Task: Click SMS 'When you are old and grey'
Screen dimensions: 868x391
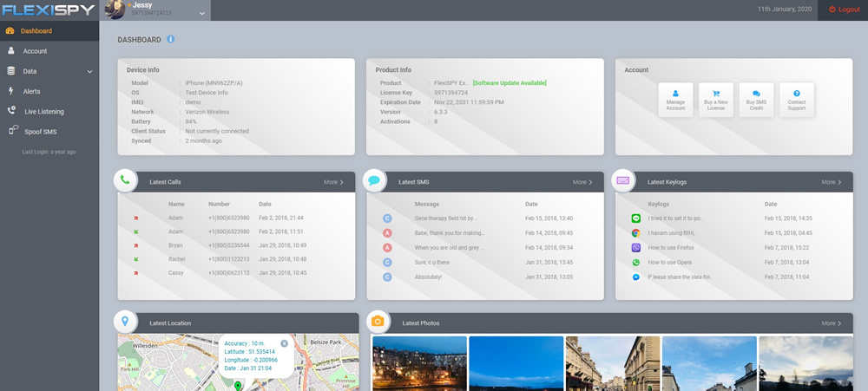Action: point(449,248)
